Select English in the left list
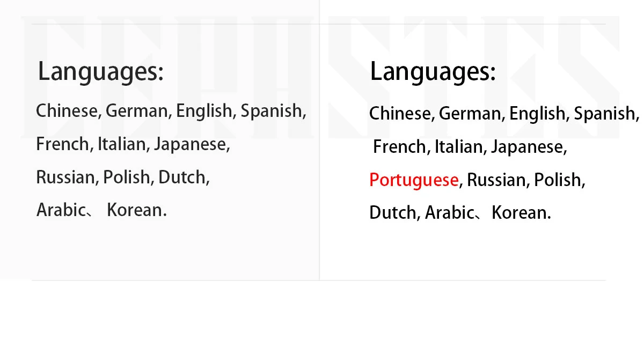This screenshot has height=341, width=644. click(x=203, y=112)
